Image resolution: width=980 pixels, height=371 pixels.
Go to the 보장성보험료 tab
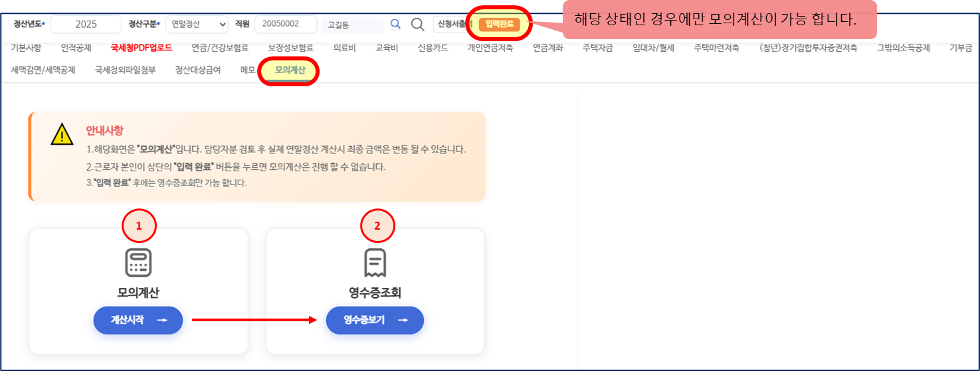(x=291, y=48)
